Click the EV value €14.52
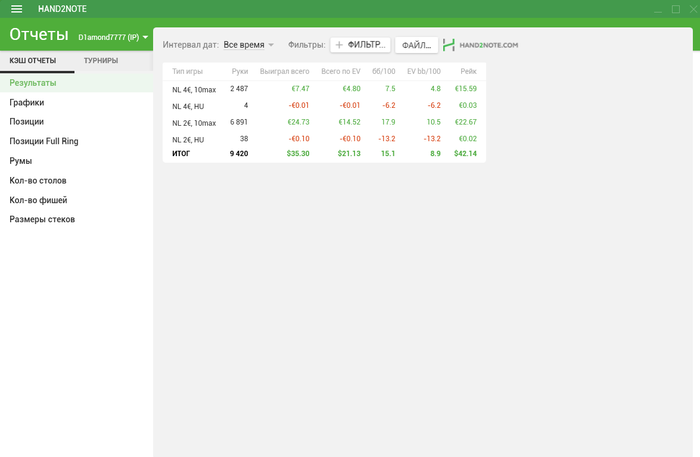 coord(349,122)
